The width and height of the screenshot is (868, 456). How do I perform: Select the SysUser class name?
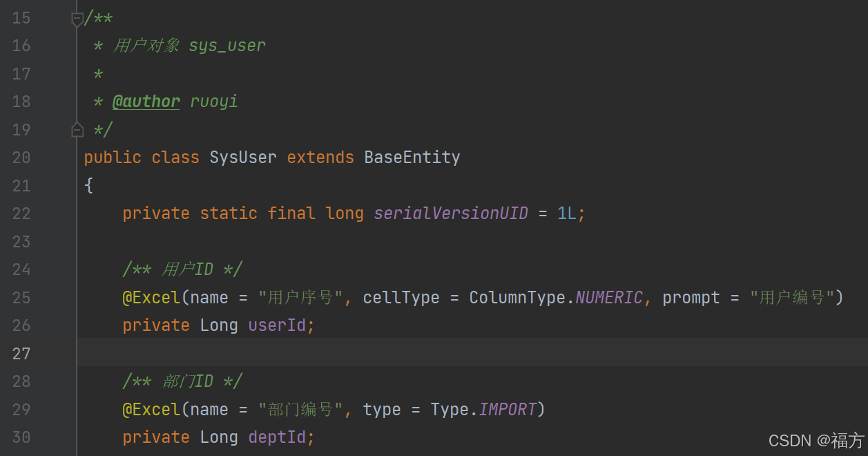(x=242, y=157)
